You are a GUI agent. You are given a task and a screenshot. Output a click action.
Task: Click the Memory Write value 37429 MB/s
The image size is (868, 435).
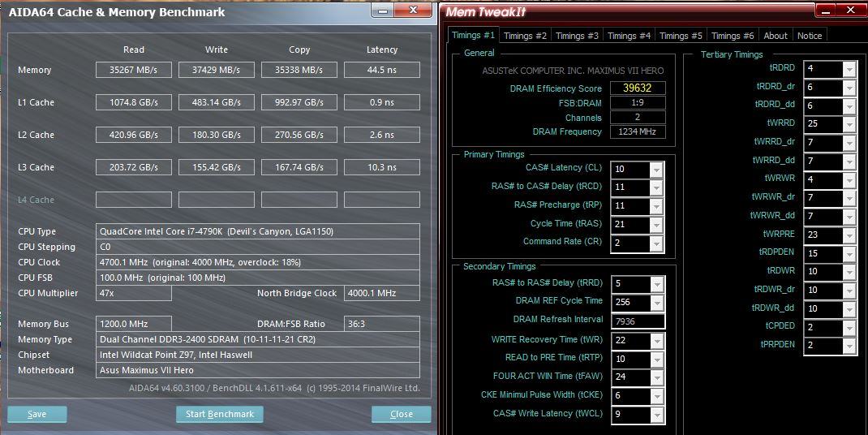(x=217, y=70)
